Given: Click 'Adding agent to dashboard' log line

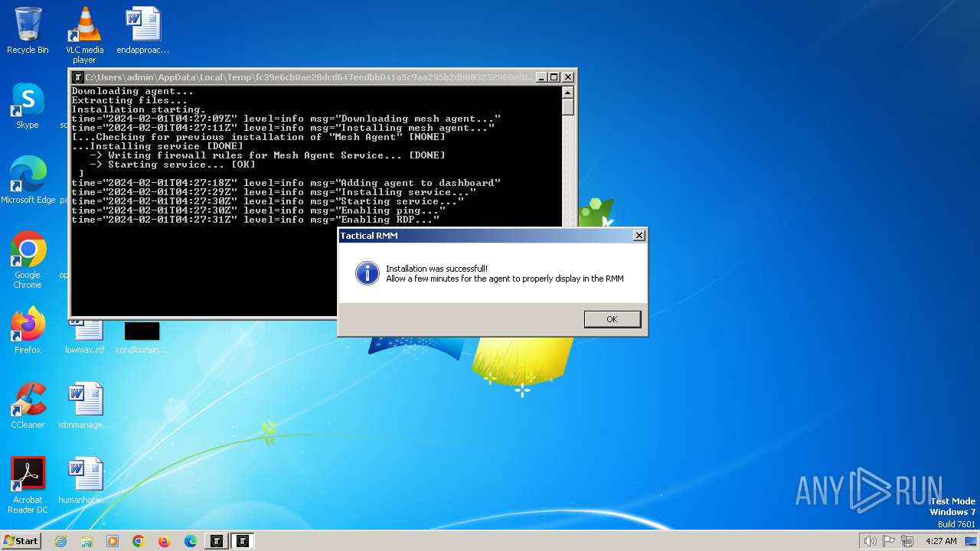Looking at the screenshot, I should 286,183.
